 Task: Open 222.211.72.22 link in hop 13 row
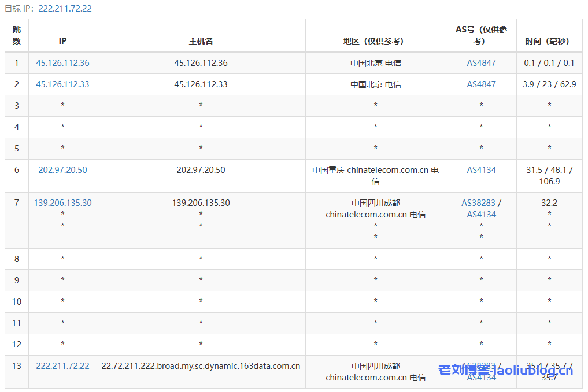point(62,366)
